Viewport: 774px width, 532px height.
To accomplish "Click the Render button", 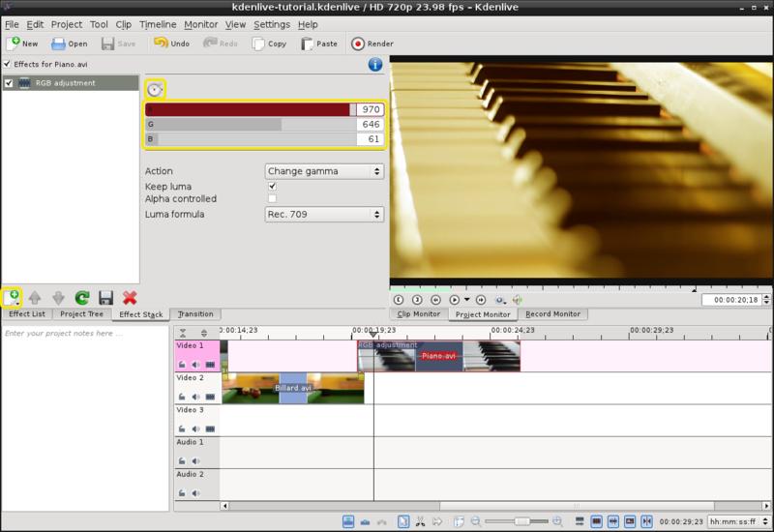I will 372,44.
